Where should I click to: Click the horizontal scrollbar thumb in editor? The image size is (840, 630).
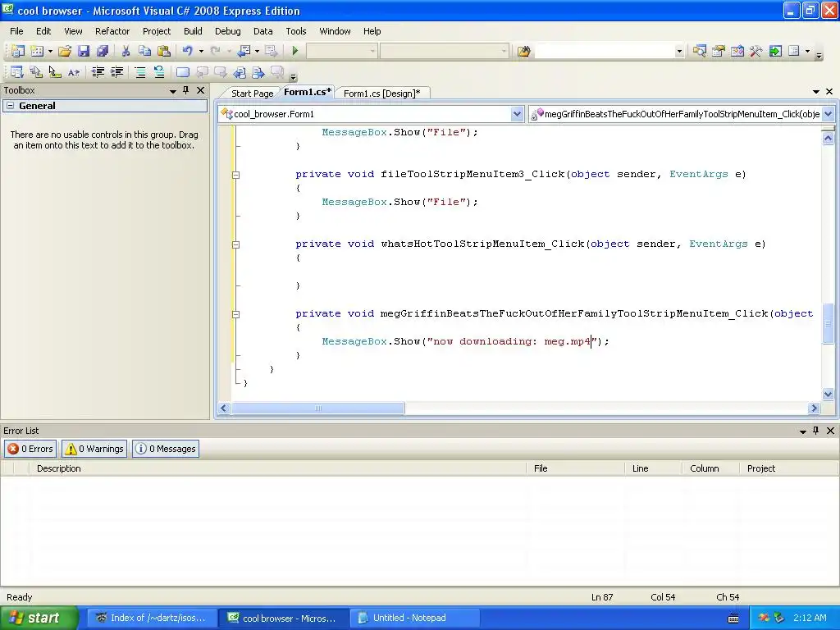[318, 409]
